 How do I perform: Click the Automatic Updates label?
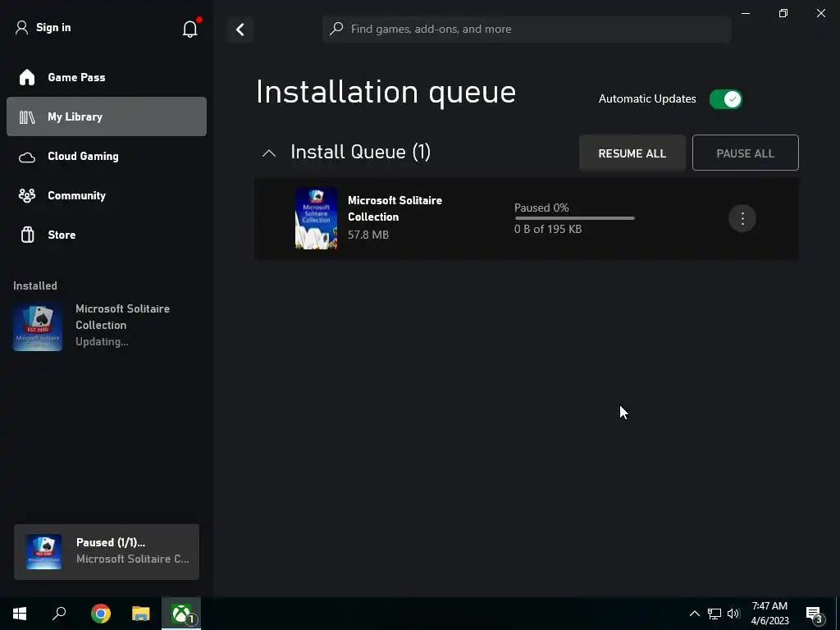pos(647,99)
